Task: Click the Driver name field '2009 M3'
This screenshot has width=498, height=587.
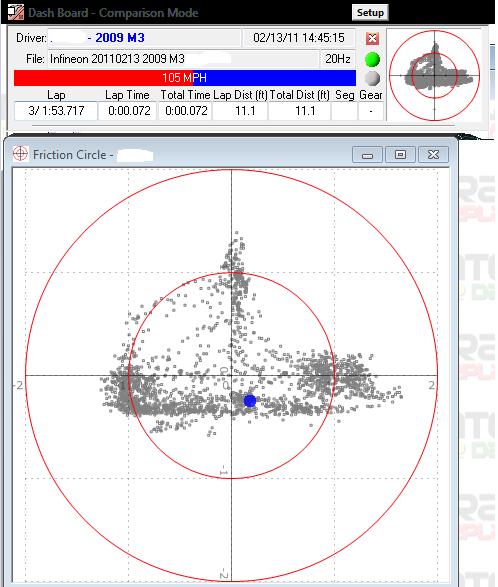Action: click(145, 38)
